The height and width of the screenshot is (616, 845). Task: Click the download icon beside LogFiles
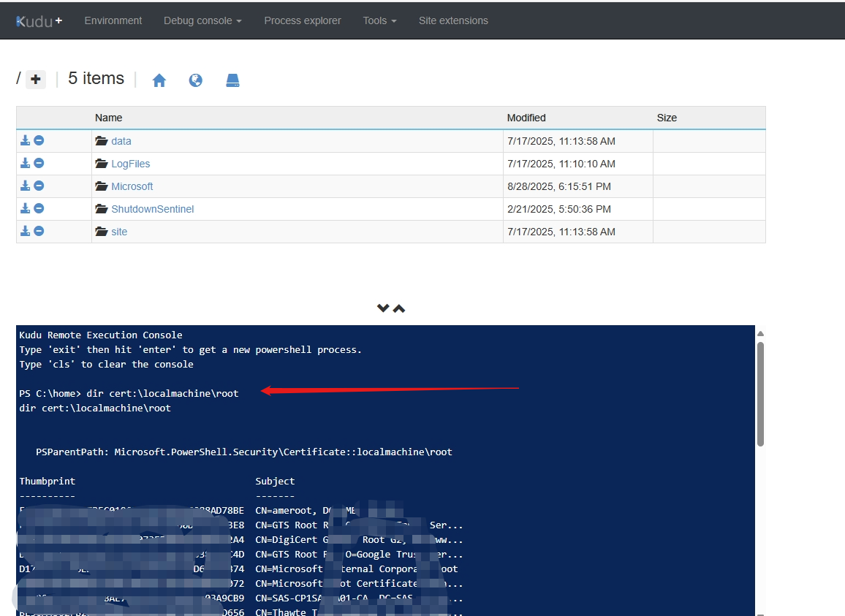pos(24,162)
